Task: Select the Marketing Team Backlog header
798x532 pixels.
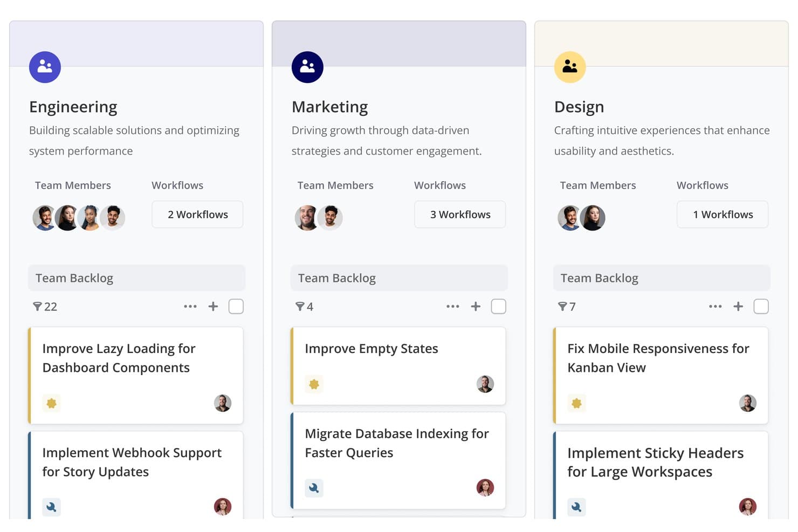Action: coord(400,278)
